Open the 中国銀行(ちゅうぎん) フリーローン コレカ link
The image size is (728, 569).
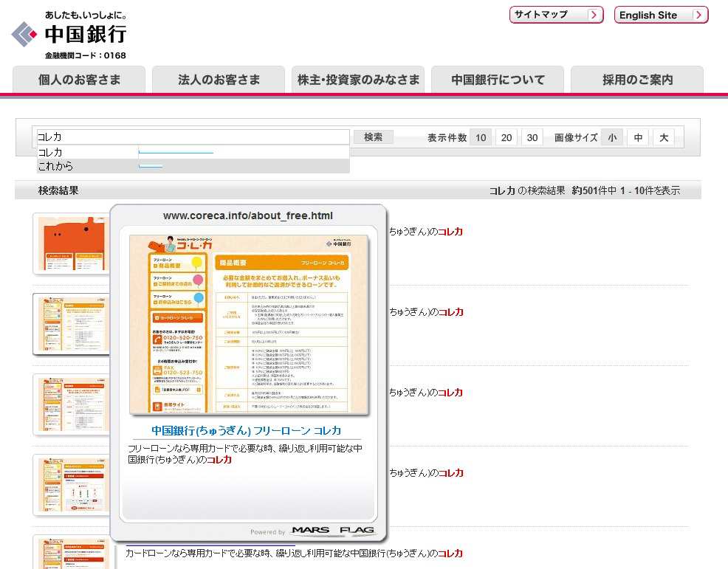(246, 431)
